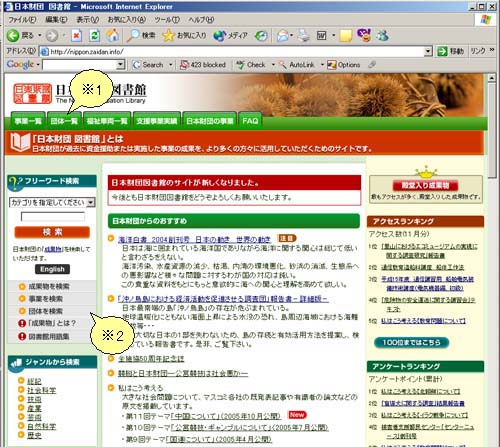Expand the Google toolbar search box dropdown
The height and width of the screenshot is (447, 500).
point(121,65)
